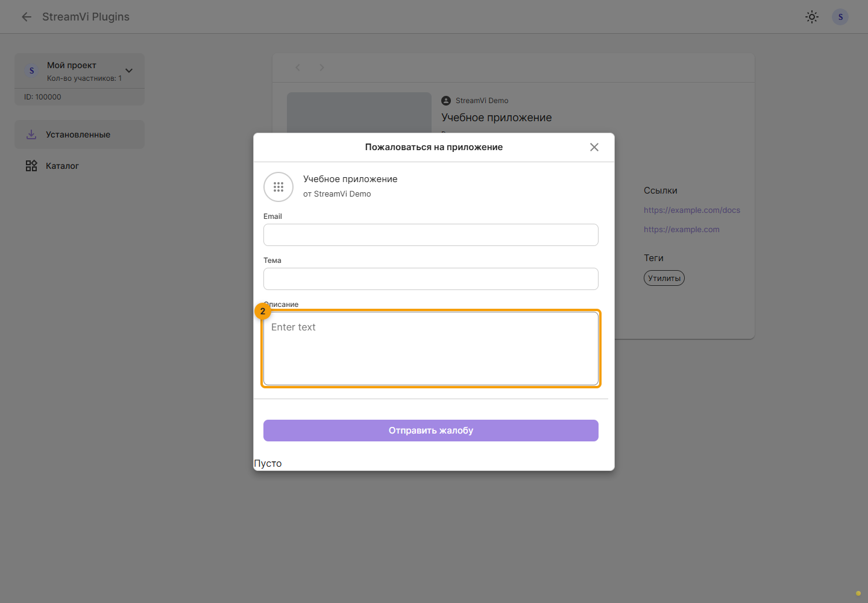The width and height of the screenshot is (868, 603).
Task: Open the https://example.com link
Action: pos(682,230)
